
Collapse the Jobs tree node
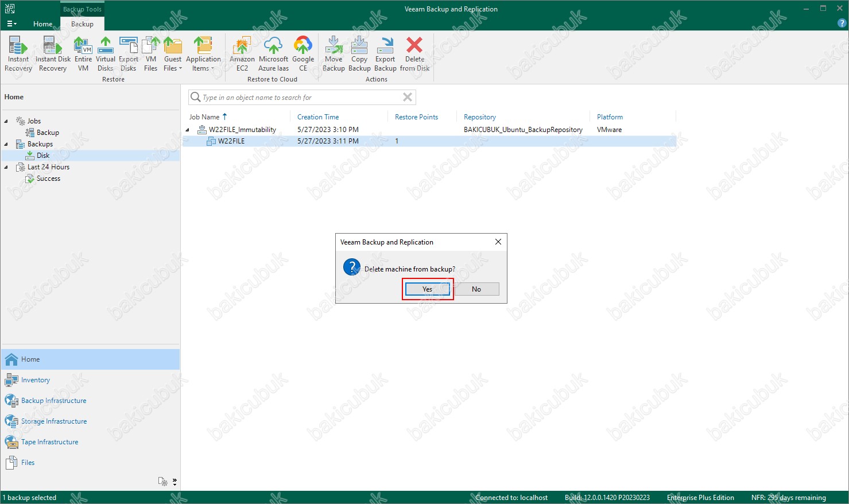pyautogui.click(x=6, y=121)
